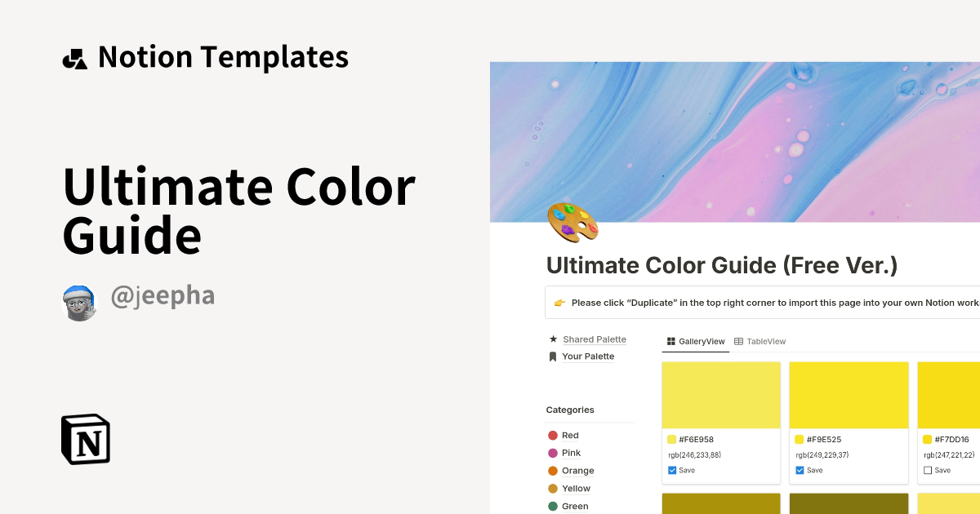Uncheck Save on the #F6E958 card

click(672, 470)
